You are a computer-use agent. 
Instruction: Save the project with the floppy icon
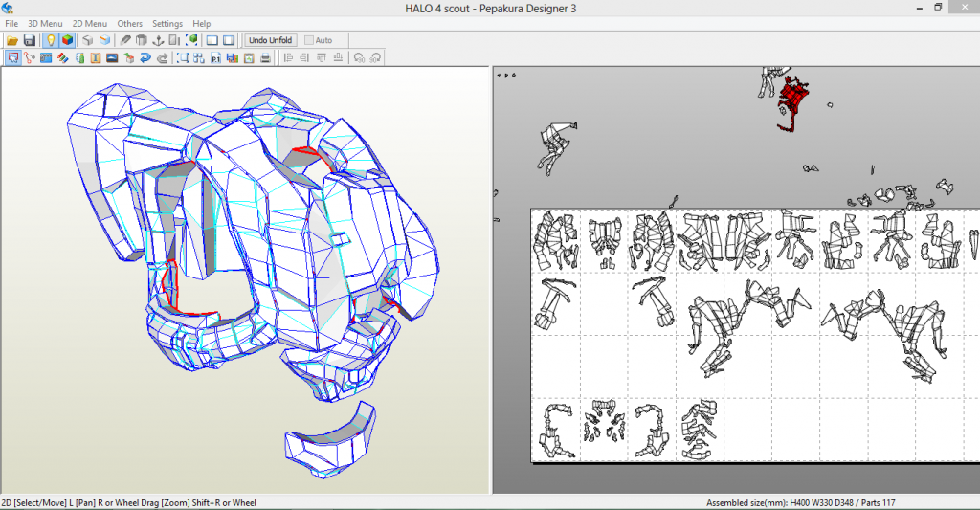(30, 40)
